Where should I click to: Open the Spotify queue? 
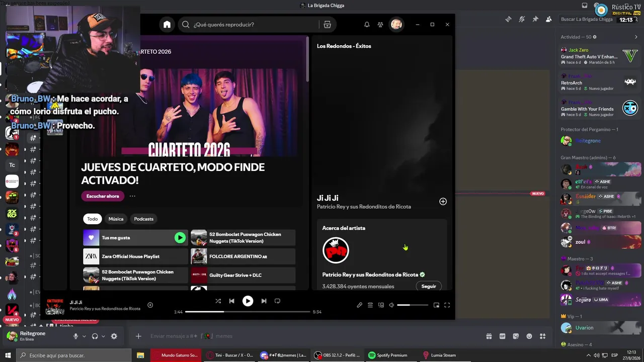pyautogui.click(x=370, y=305)
